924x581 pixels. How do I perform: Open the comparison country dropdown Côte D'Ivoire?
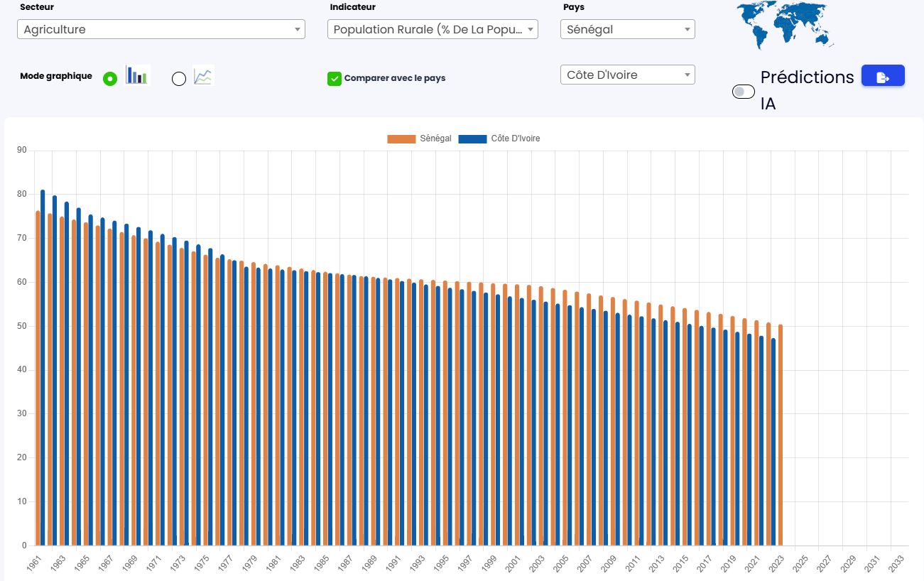[627, 75]
